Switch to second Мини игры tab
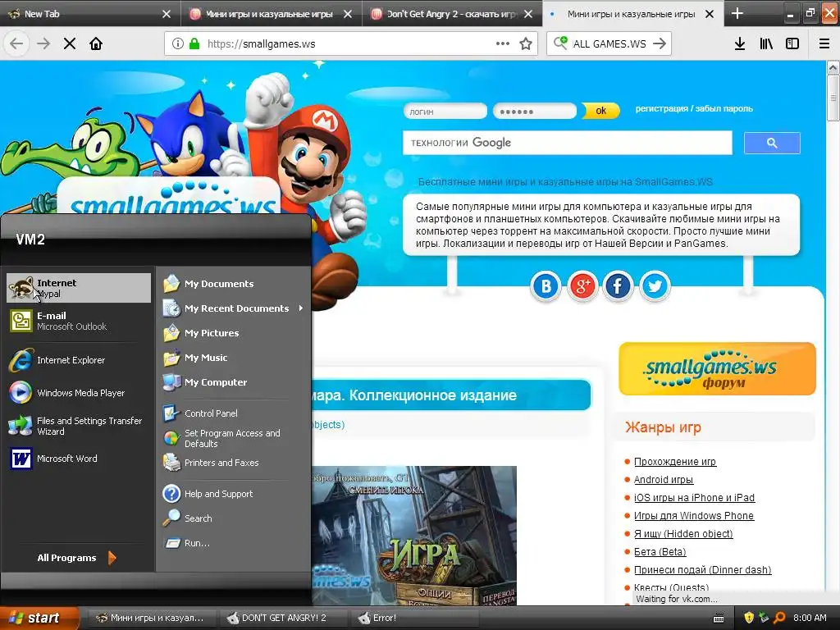 point(632,14)
